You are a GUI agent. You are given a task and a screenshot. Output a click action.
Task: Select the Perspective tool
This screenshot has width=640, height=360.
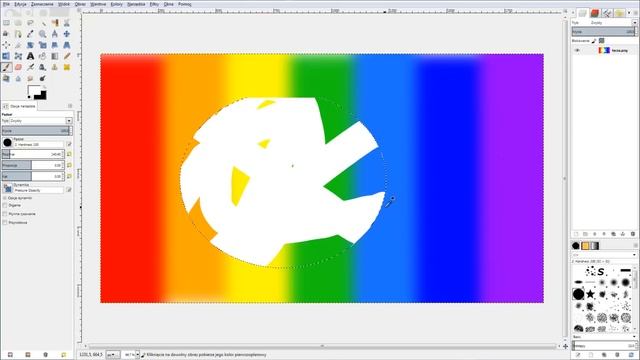tap(67, 45)
